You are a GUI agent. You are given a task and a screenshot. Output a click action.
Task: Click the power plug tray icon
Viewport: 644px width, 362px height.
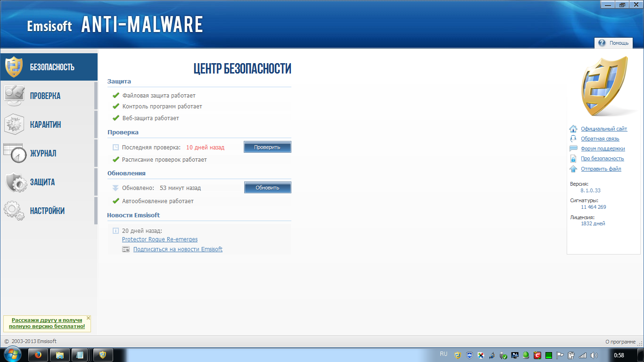[571, 355]
